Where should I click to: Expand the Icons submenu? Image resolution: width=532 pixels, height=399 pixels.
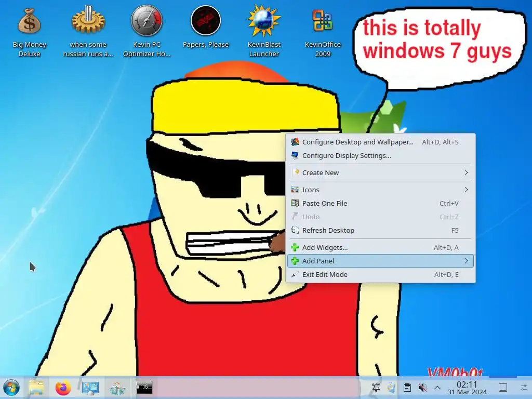[380, 190]
